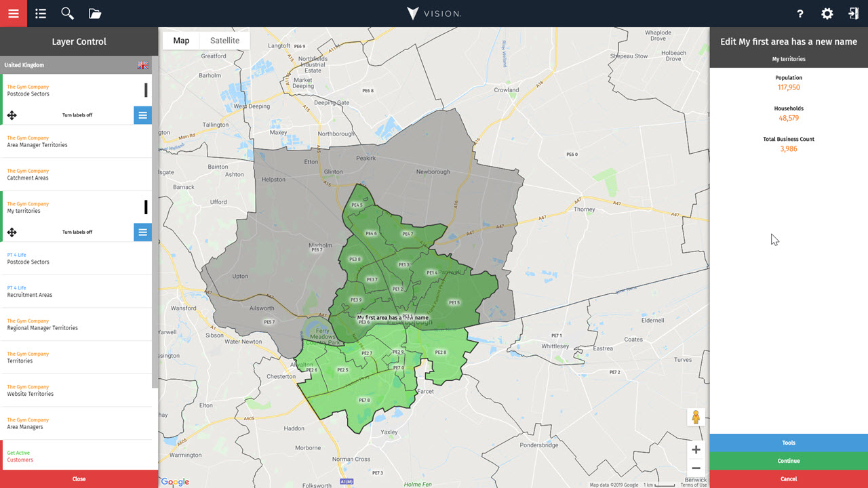Click the 'Edit My first area has a new name' title
This screenshot has width=868, height=488.
tap(789, 41)
